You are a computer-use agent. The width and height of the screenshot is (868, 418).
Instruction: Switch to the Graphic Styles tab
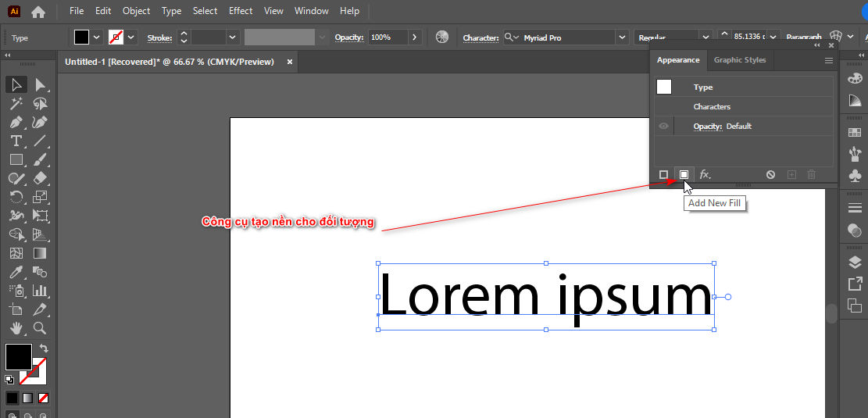[x=739, y=60]
